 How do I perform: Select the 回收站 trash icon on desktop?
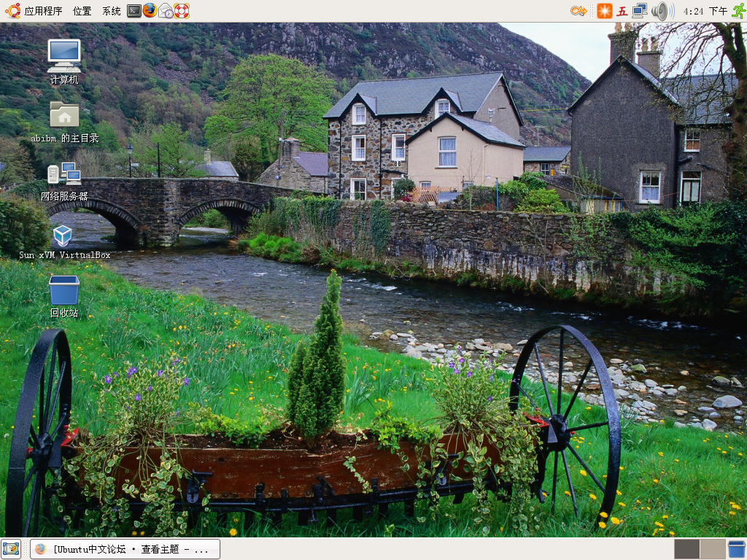pos(64,297)
